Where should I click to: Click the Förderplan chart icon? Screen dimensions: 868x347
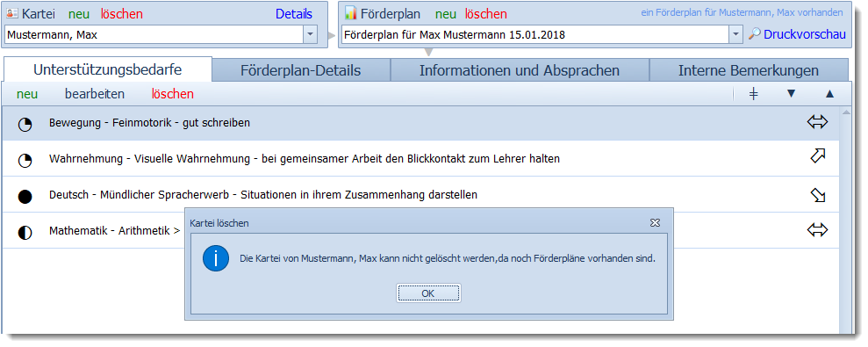click(350, 13)
